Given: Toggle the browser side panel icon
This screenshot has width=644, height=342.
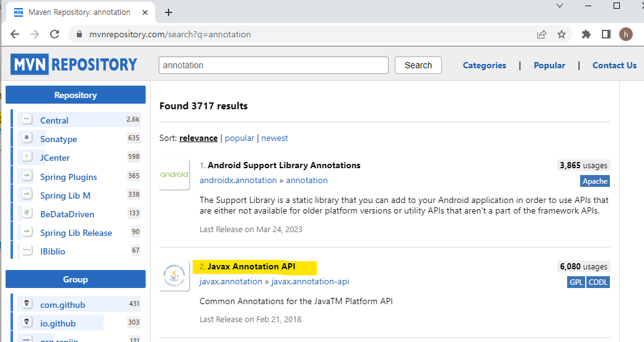Looking at the screenshot, I should [606, 34].
